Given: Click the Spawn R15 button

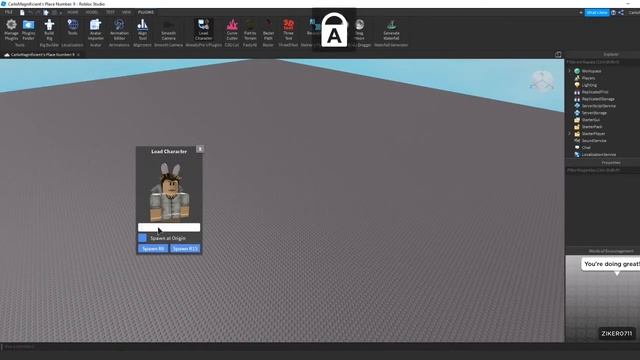Looking at the screenshot, I should pos(185,249).
